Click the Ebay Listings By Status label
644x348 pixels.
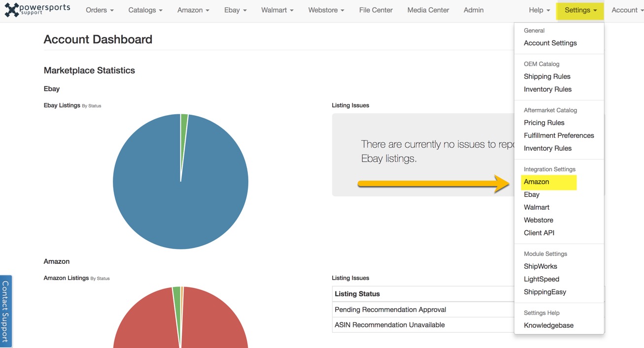coord(72,105)
